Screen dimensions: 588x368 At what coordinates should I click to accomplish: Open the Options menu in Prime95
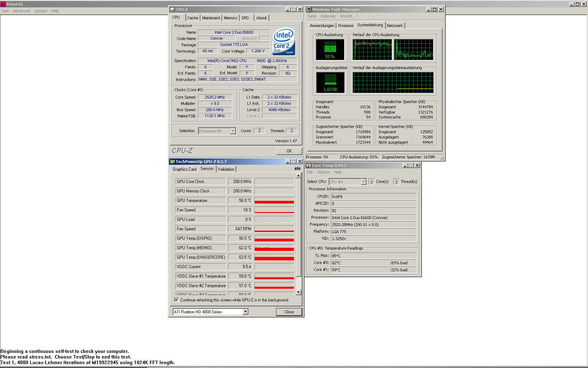(41, 11)
